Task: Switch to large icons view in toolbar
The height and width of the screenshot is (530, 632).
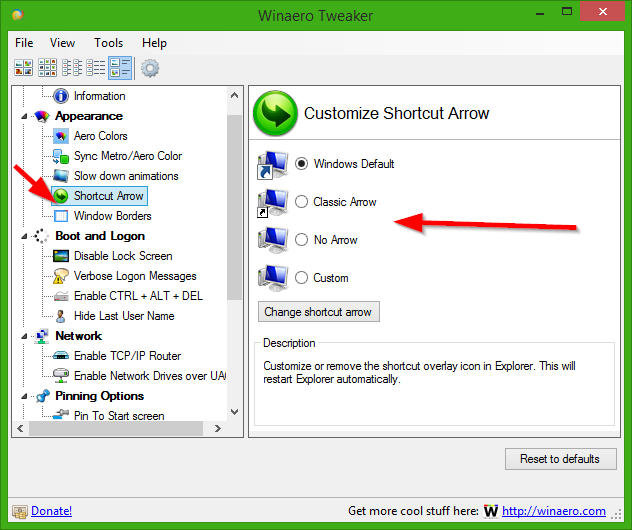Action: coord(23,68)
